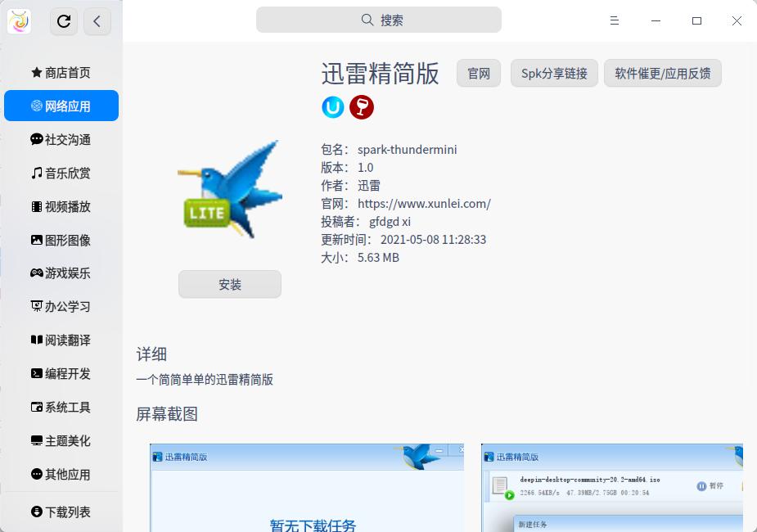Open the 图形图像 category
757x532 pixels.
click(x=61, y=240)
